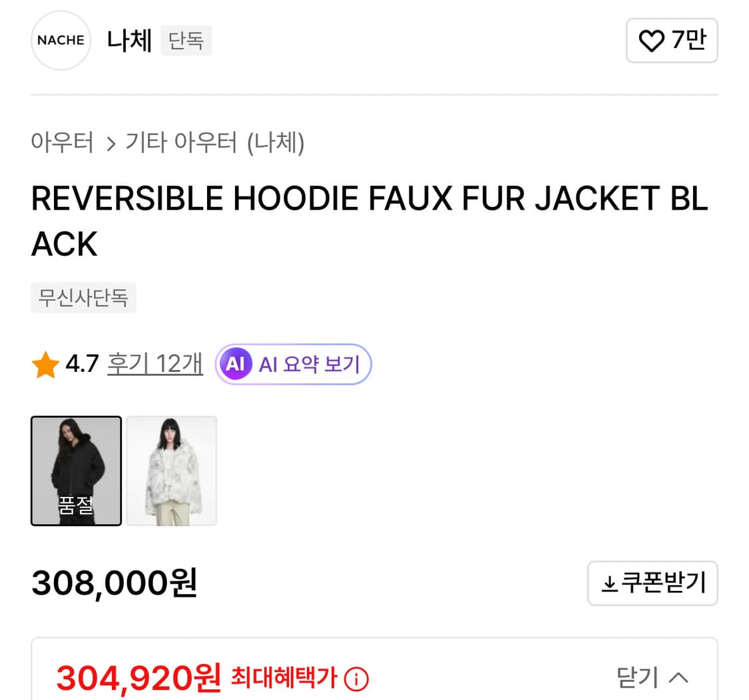
Task: Open the 후기 12개 reviews link
Action: tap(155, 364)
